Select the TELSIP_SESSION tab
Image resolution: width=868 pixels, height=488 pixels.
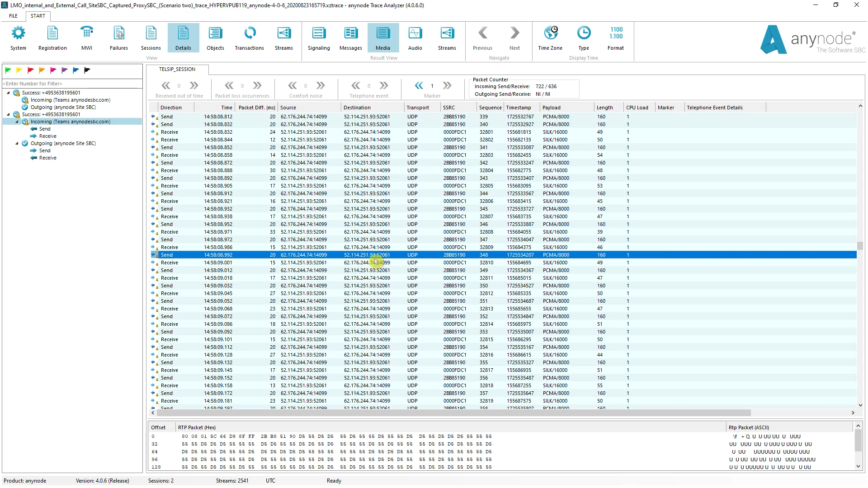(x=177, y=69)
